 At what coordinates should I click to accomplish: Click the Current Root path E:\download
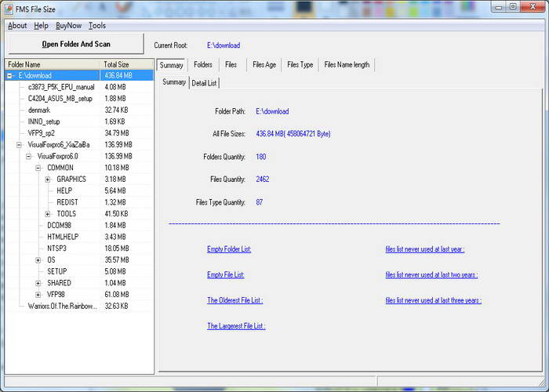point(224,45)
